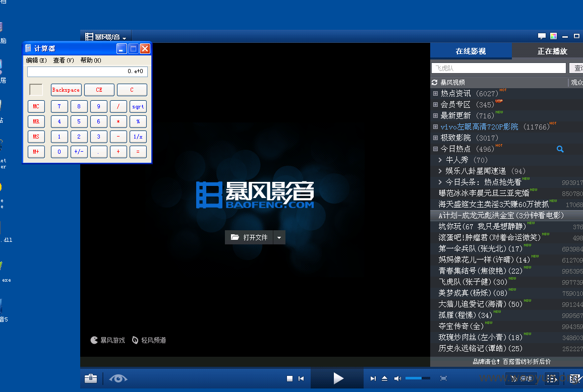Select 孤雁(程愫)(34)
Viewport: 583px width, 392px height.
(x=465, y=315)
